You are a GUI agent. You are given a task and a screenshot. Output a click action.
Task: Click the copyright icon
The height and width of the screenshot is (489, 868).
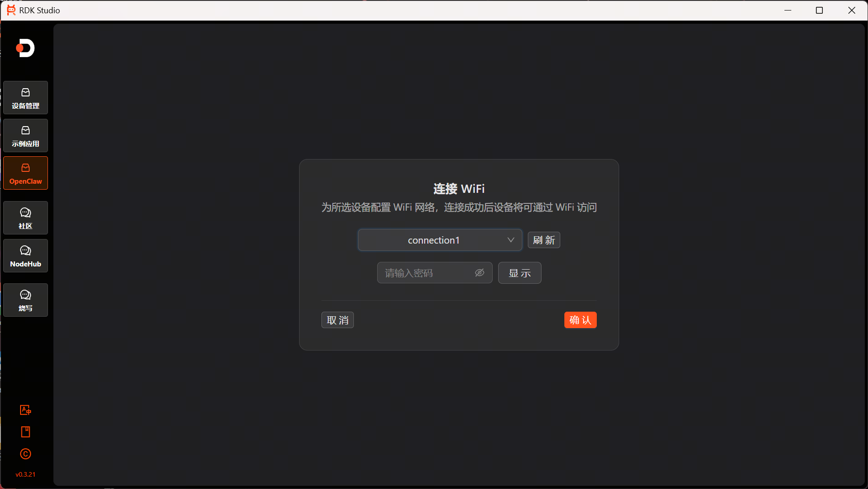pyautogui.click(x=26, y=454)
